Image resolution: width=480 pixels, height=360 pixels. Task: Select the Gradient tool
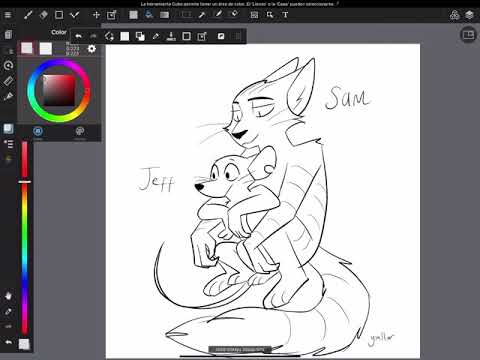(164, 15)
